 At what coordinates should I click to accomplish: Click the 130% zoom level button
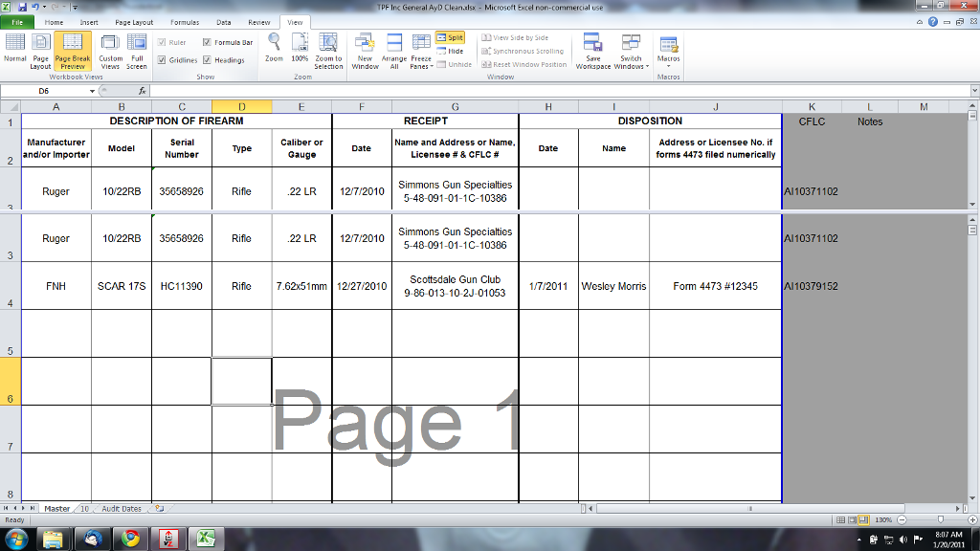pos(883,519)
